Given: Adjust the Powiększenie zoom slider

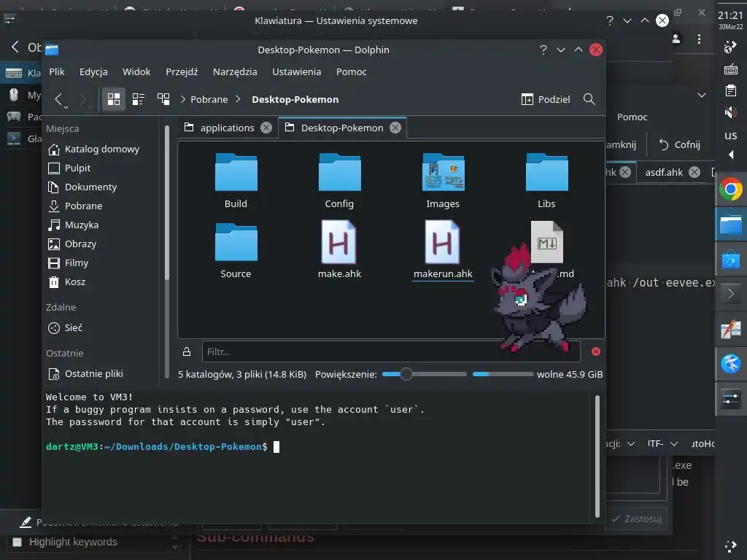Looking at the screenshot, I should tap(424, 374).
